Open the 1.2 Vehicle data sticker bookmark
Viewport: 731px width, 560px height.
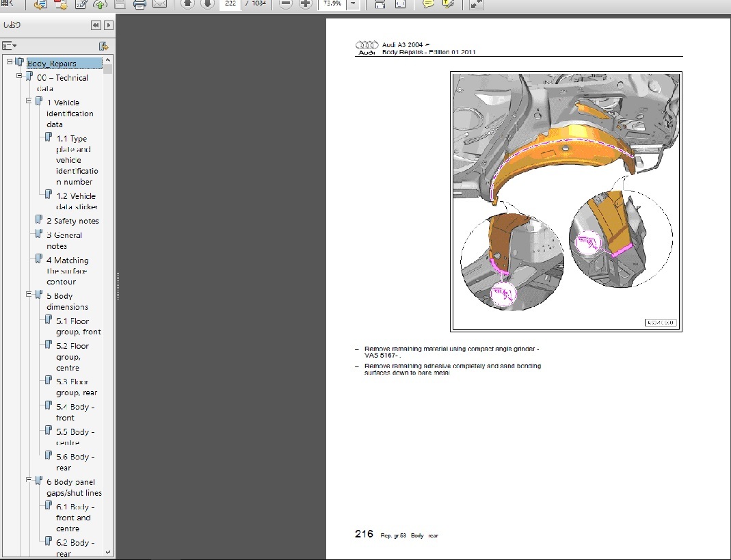(x=77, y=201)
